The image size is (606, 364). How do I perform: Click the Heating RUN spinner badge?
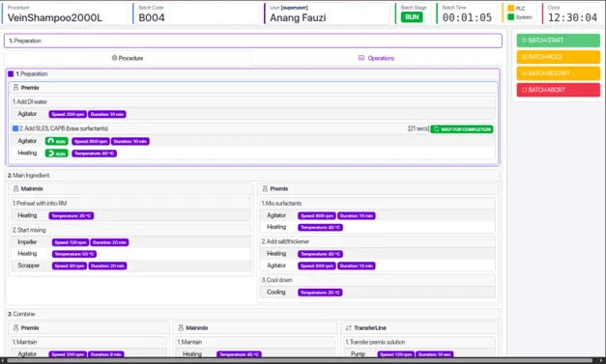pos(56,154)
